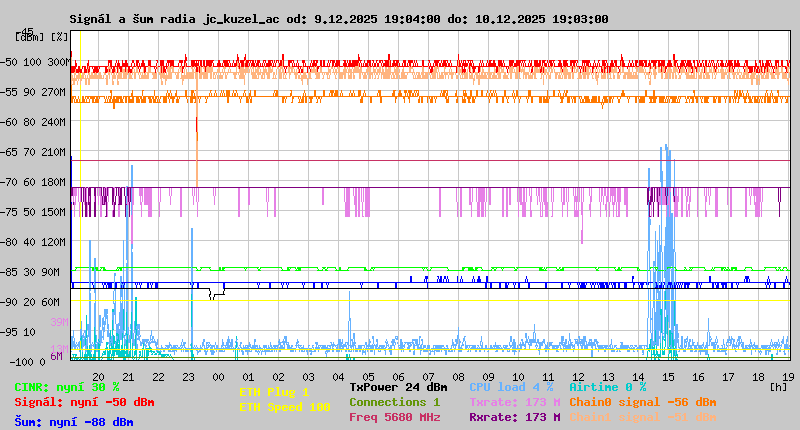
Task: Click the 'Chain0 signal -56 dBm' legend label
Action: click(643, 402)
